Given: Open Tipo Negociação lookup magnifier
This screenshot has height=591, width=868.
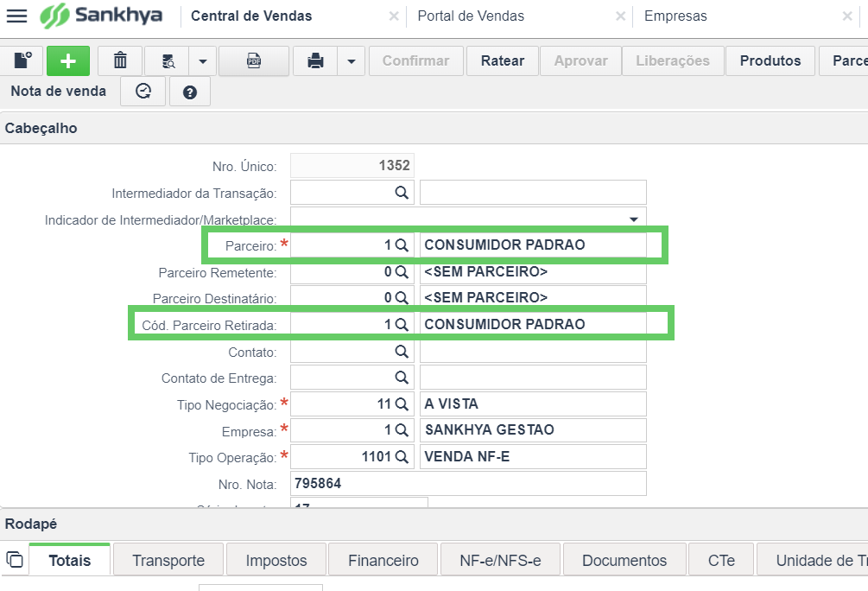Looking at the screenshot, I should (x=402, y=404).
